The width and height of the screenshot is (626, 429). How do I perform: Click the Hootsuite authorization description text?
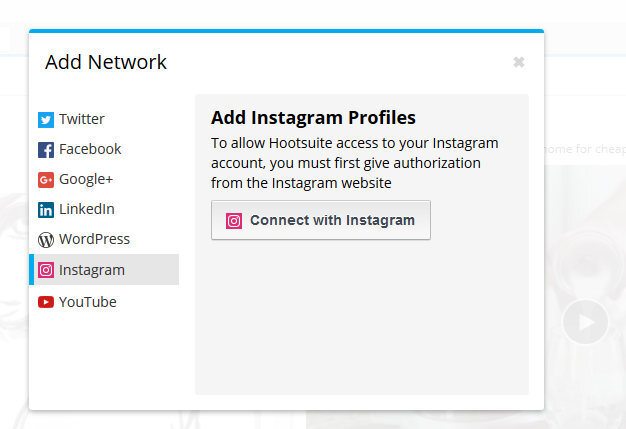point(355,163)
